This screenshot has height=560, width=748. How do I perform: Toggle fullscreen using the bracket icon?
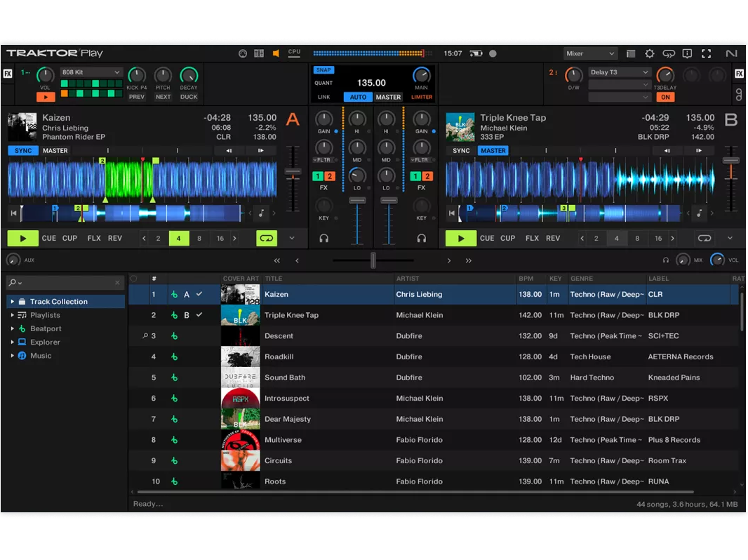(x=706, y=53)
